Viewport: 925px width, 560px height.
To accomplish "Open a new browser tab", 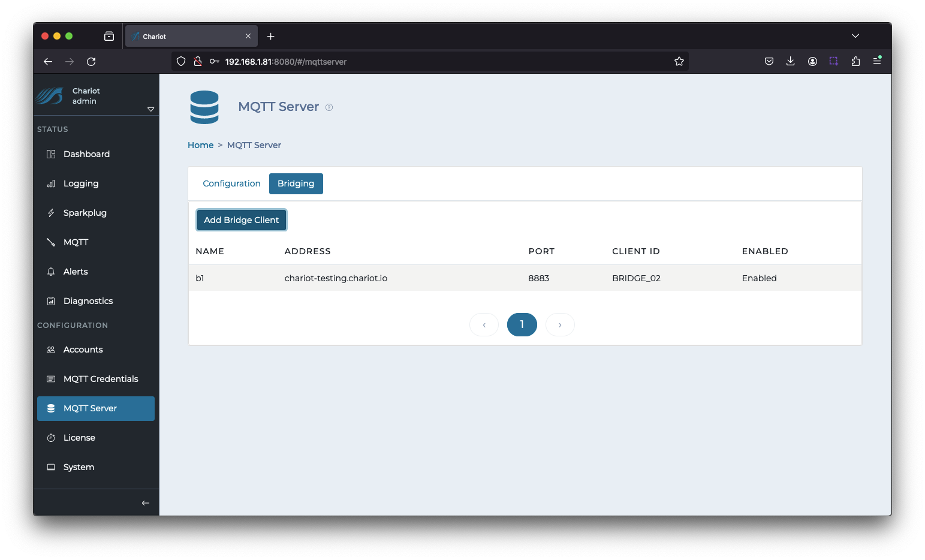I will tap(271, 36).
